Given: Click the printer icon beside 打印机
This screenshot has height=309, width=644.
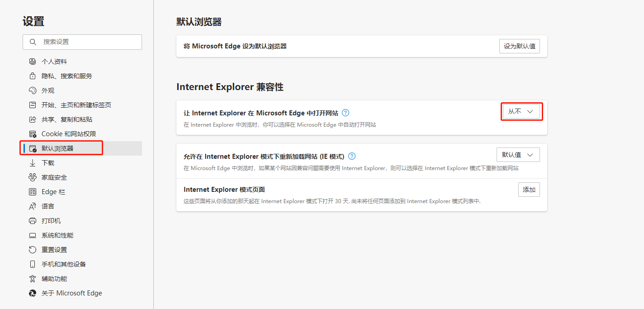Looking at the screenshot, I should (33, 221).
